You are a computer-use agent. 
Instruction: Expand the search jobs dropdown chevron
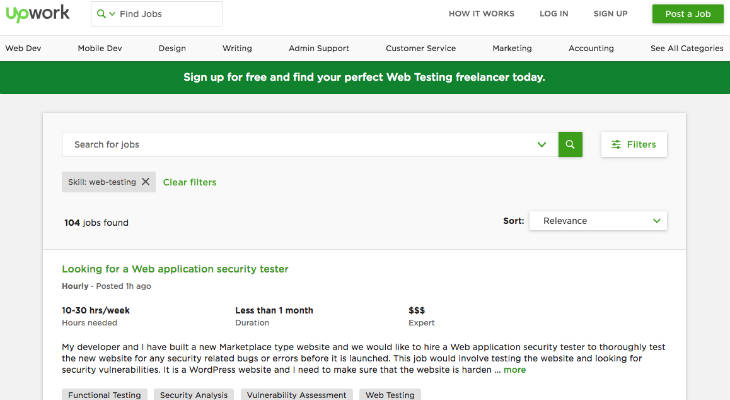[542, 144]
